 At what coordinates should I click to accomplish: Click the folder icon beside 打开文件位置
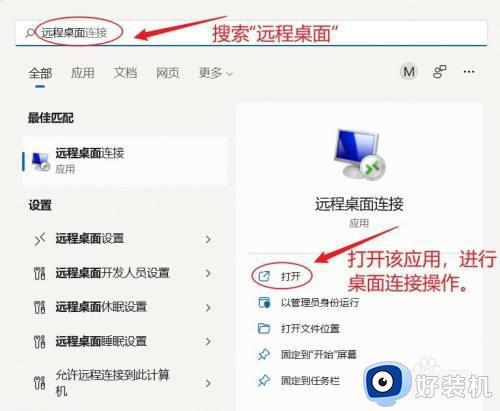click(264, 329)
